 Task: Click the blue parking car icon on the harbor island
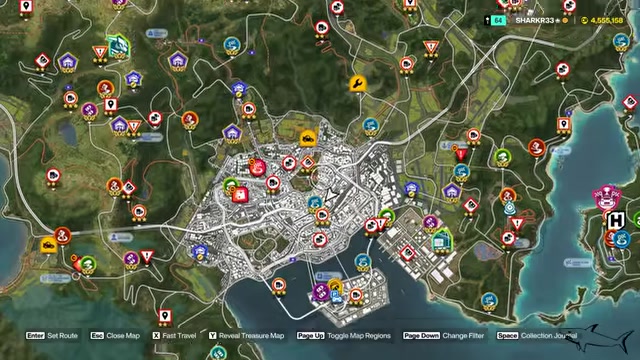click(336, 297)
